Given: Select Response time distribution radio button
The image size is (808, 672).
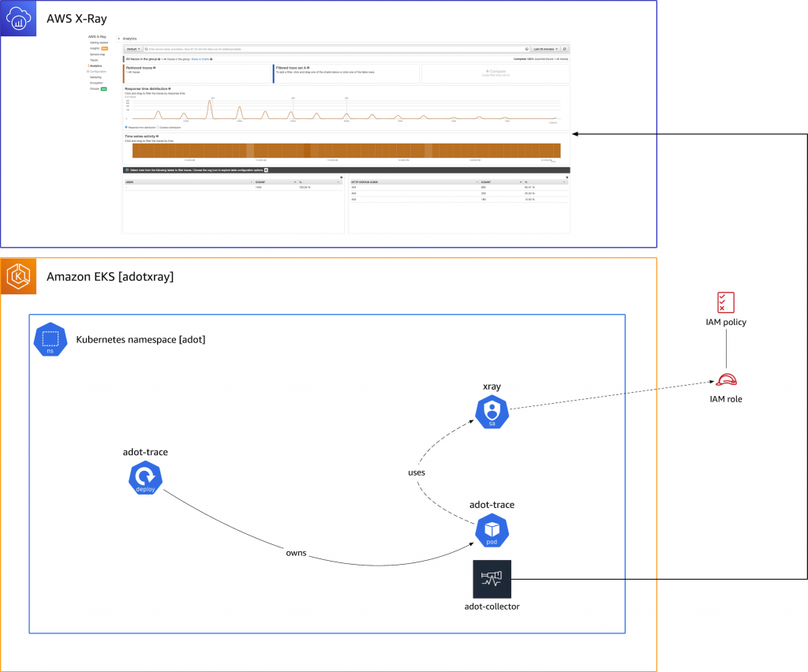Looking at the screenshot, I should [x=126, y=127].
